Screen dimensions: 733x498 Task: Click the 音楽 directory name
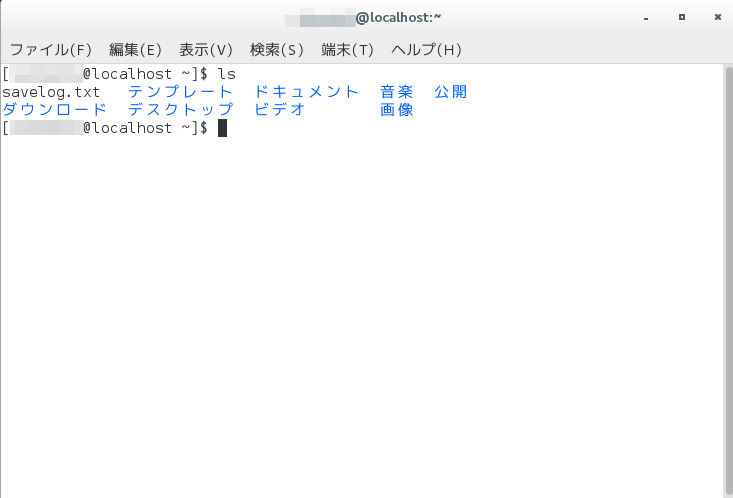396,92
